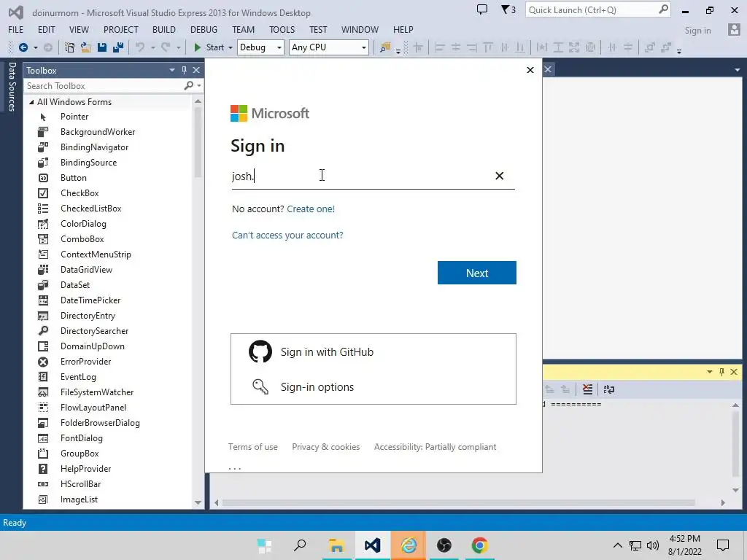Open the BUILD menu
The image size is (747, 560).
164,29
